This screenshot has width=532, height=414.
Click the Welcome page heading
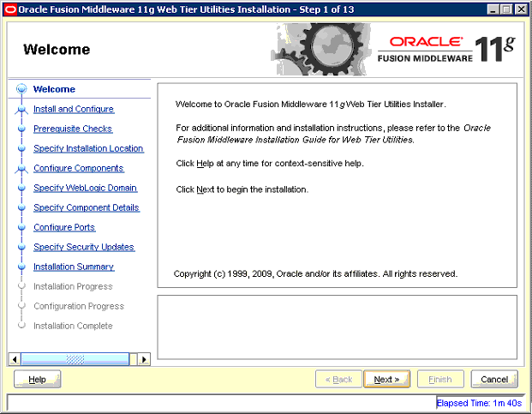point(57,50)
